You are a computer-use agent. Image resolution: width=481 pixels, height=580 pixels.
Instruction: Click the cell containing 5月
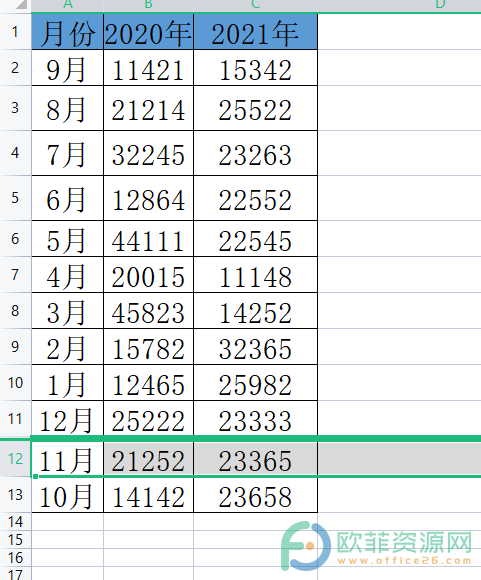(67, 239)
